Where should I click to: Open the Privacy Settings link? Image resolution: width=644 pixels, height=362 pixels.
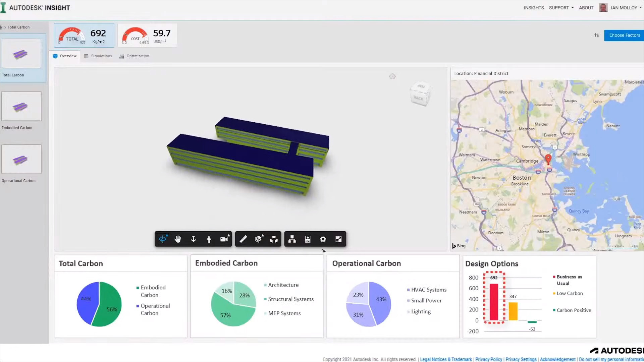(x=521, y=359)
